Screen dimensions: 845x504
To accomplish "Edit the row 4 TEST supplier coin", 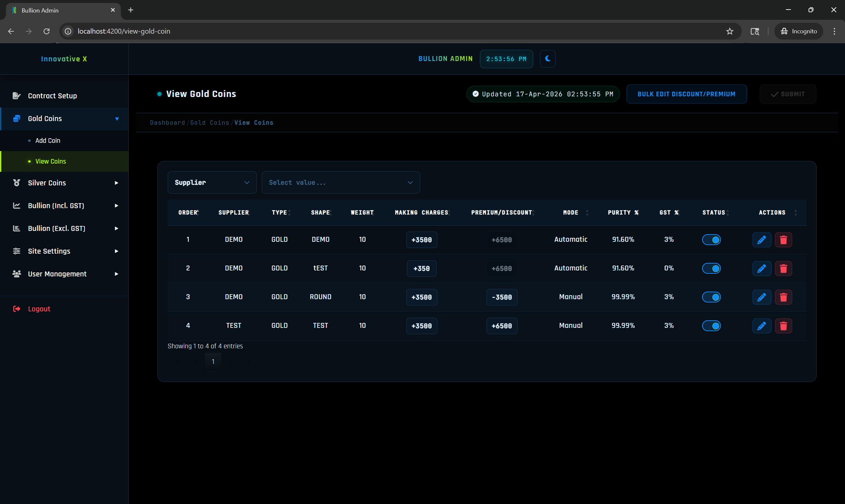I will (761, 326).
